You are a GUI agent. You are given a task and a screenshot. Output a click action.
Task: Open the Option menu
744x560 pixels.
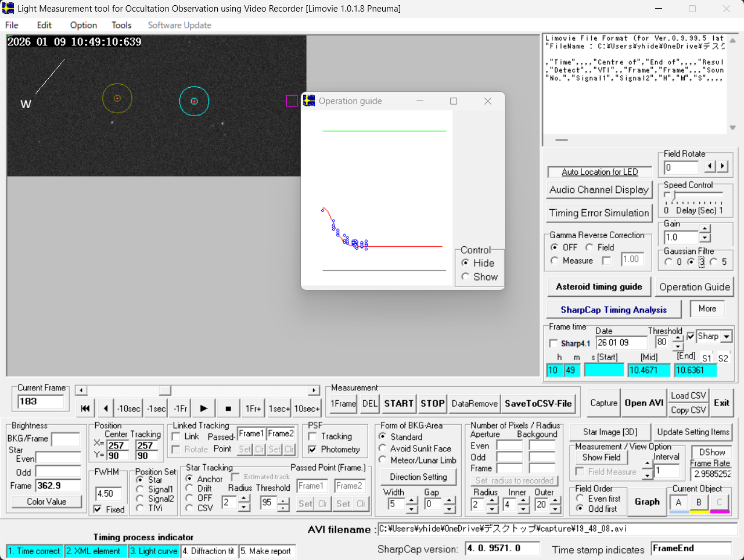(84, 25)
